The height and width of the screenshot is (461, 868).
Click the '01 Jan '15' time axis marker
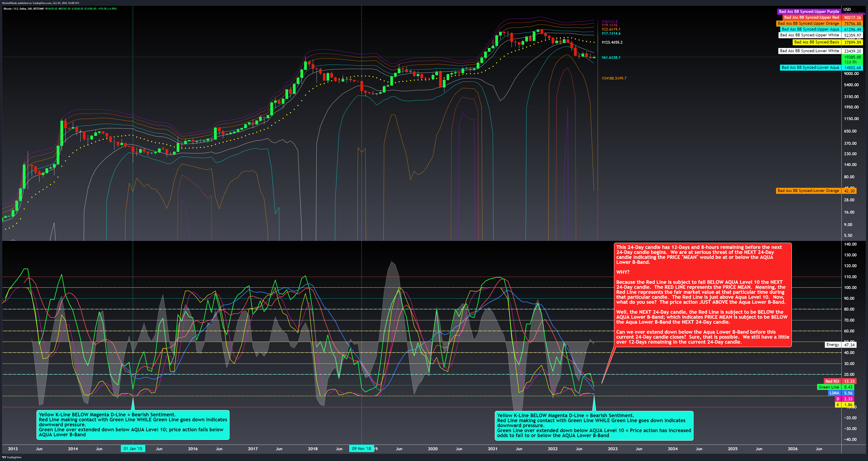pyautogui.click(x=133, y=449)
